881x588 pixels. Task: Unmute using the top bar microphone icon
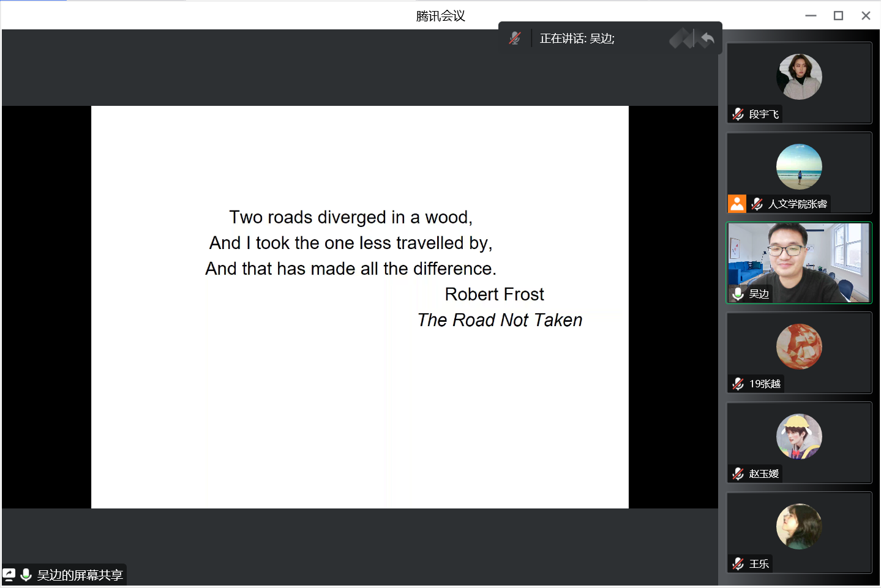tap(515, 38)
